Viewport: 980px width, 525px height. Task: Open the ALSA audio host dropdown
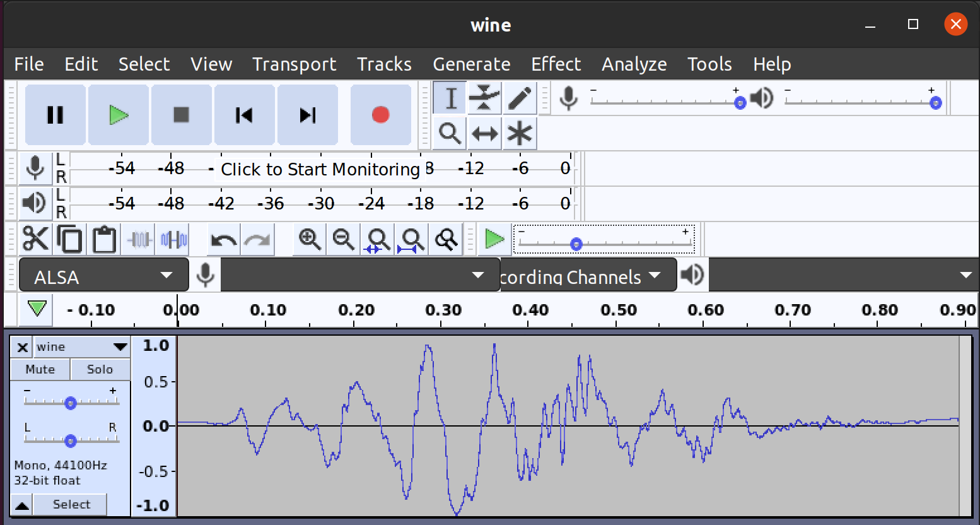coord(104,275)
